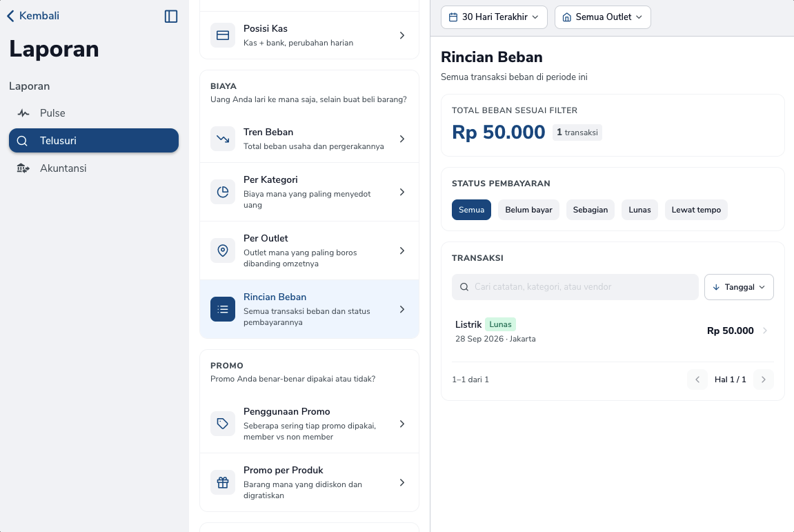Open the Posisi Kas report
The width and height of the screenshot is (794, 532).
310,35
